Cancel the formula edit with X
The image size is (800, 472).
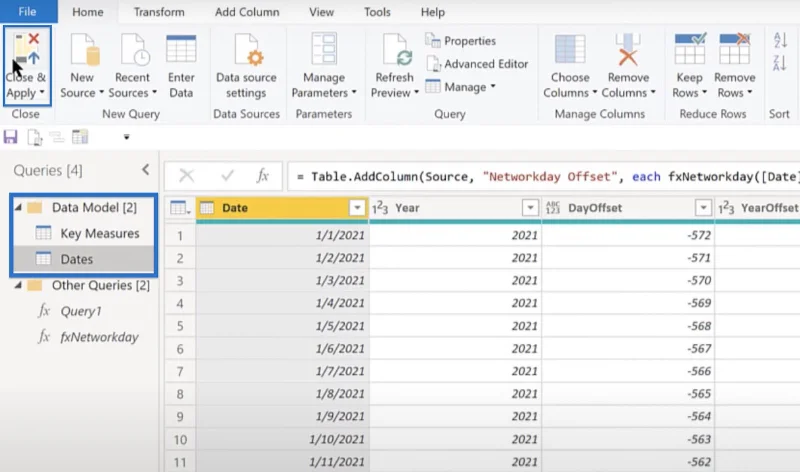pos(186,176)
